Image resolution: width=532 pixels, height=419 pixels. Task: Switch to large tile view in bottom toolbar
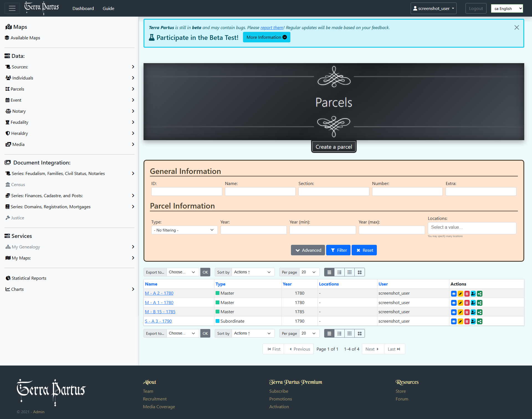360,333
